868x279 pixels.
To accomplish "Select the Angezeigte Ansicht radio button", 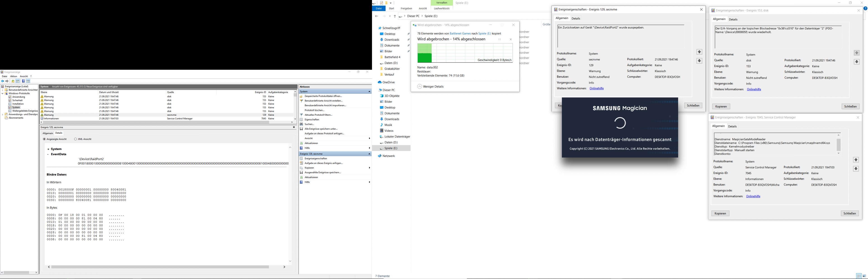I will click(x=44, y=139).
